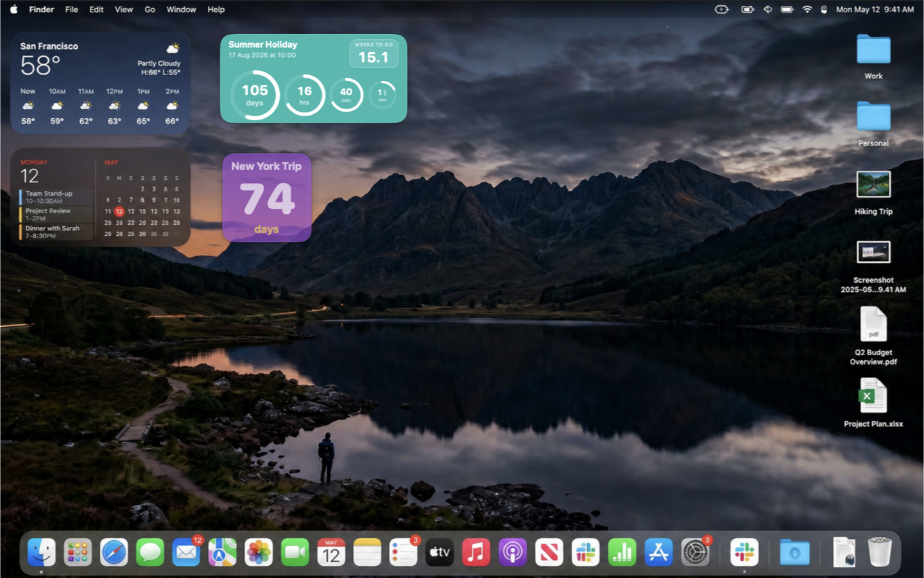924x578 pixels.
Task: Open the Photos app in the Dock
Action: click(x=259, y=552)
